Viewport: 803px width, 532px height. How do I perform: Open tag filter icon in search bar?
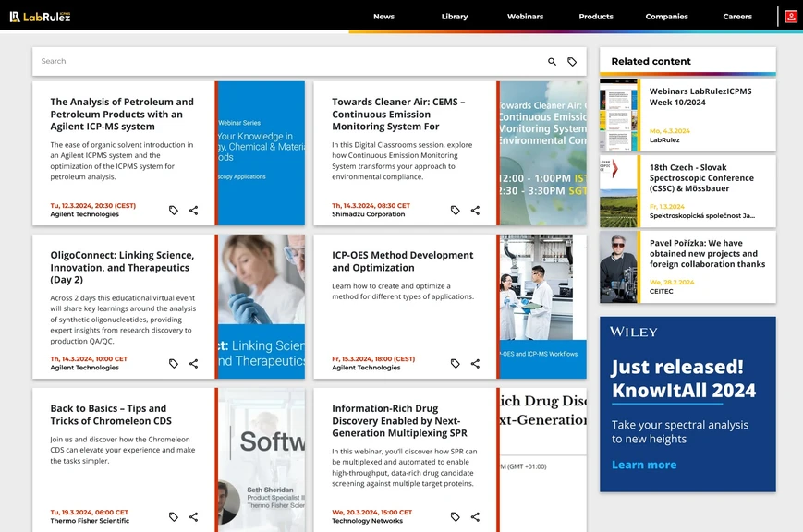point(571,62)
